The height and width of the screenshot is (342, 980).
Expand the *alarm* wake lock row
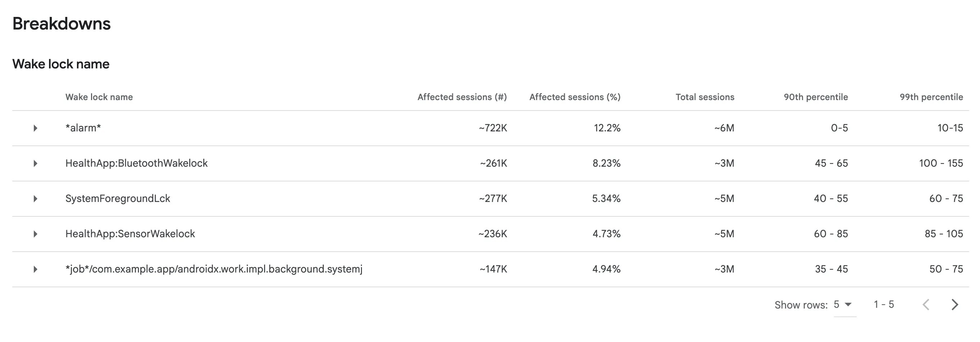coord(35,128)
